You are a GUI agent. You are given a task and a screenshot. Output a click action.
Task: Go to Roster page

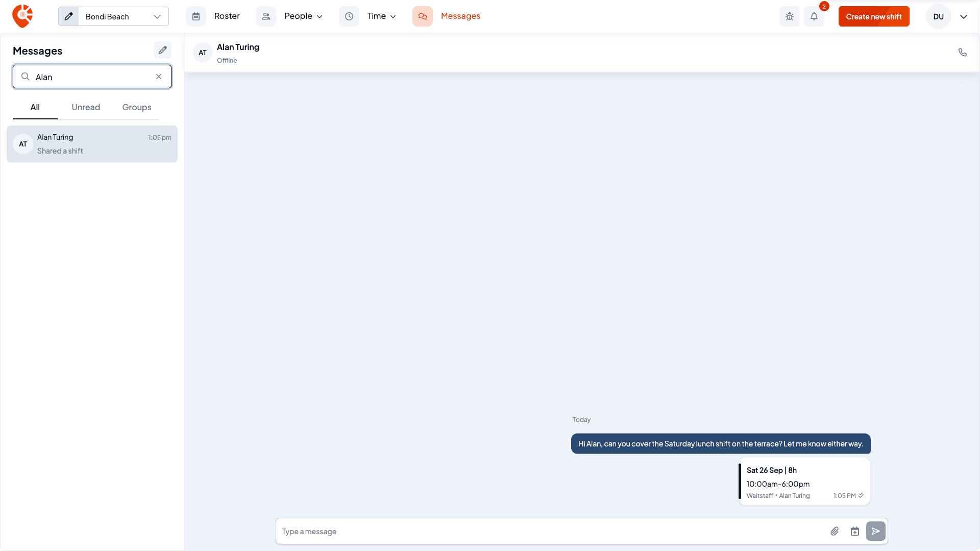point(227,16)
